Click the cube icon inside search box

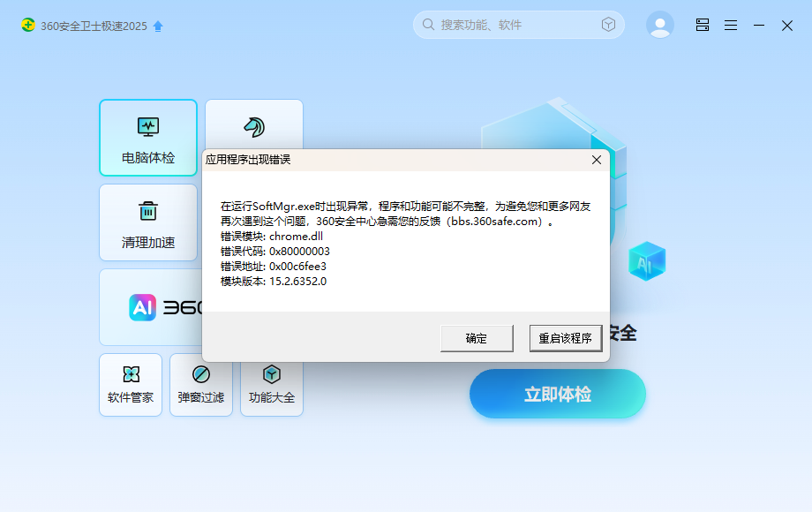coord(608,25)
